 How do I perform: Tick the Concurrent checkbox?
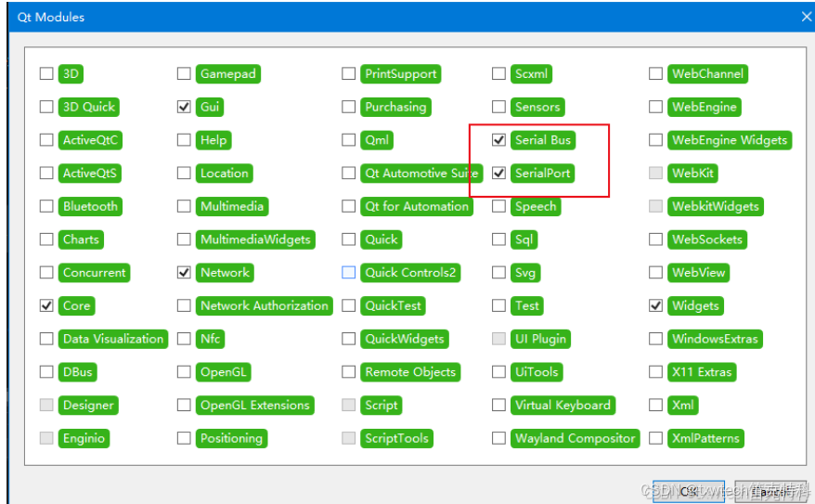46,273
